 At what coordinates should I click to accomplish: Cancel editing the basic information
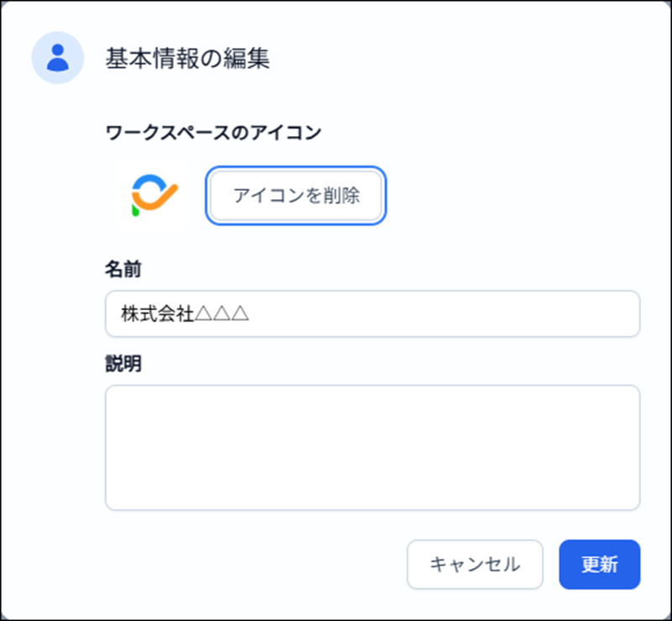tap(475, 564)
